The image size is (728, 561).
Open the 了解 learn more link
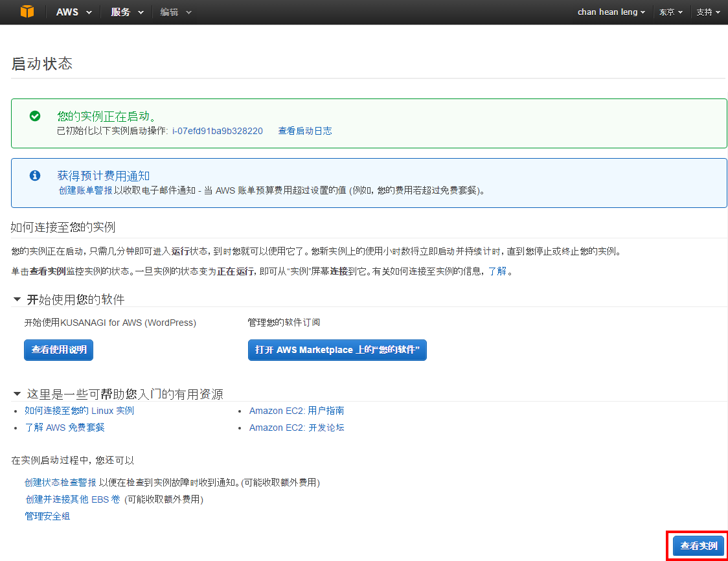(x=497, y=271)
